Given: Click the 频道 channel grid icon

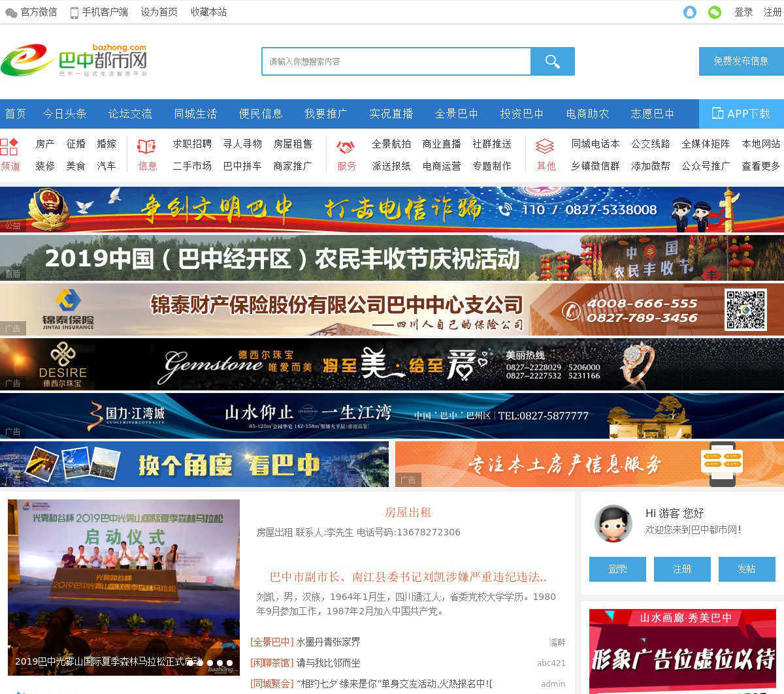Looking at the screenshot, I should [x=10, y=146].
